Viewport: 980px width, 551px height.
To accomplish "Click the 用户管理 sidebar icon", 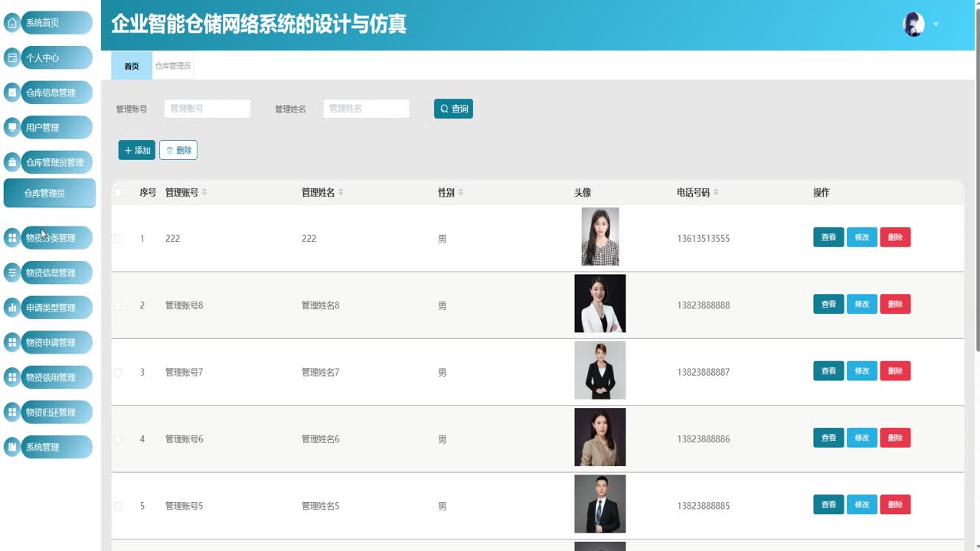I will [12, 127].
